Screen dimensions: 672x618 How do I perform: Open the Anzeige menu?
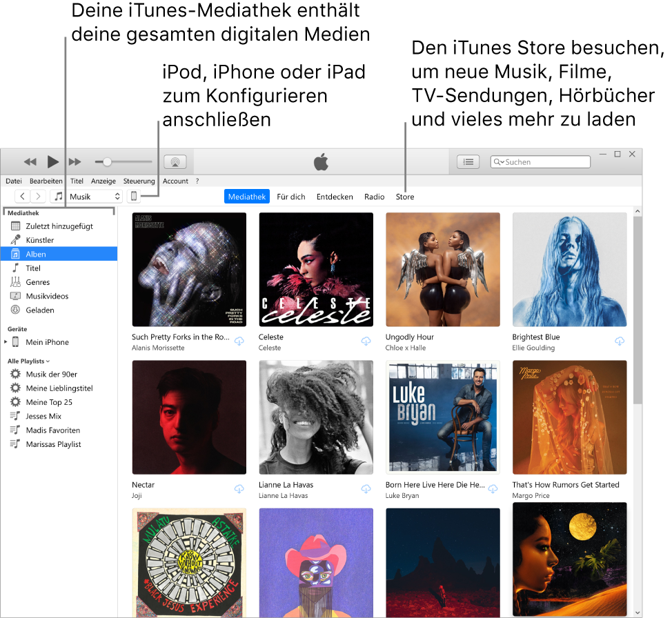[103, 181]
